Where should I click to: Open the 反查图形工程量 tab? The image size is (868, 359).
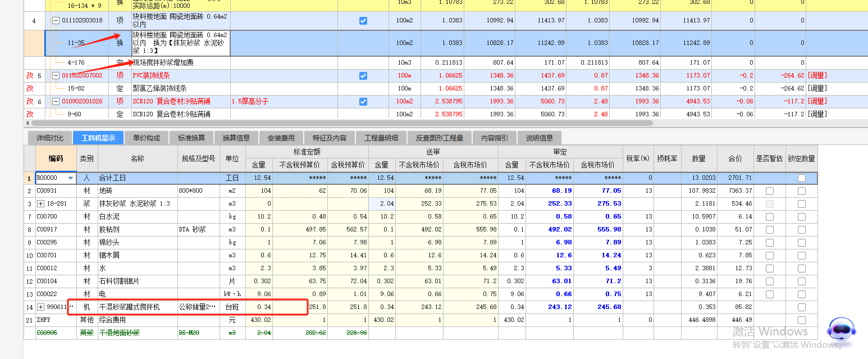point(440,138)
